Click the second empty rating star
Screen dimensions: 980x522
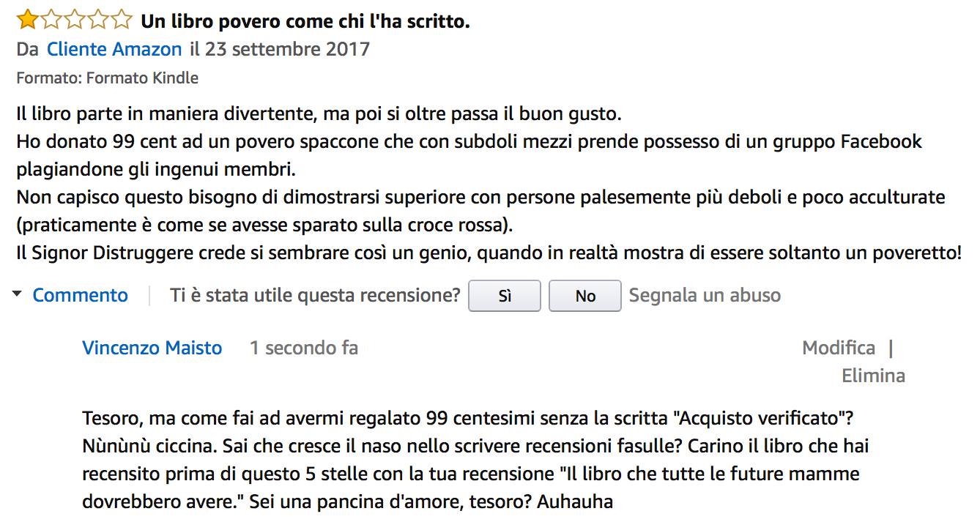coord(51,20)
